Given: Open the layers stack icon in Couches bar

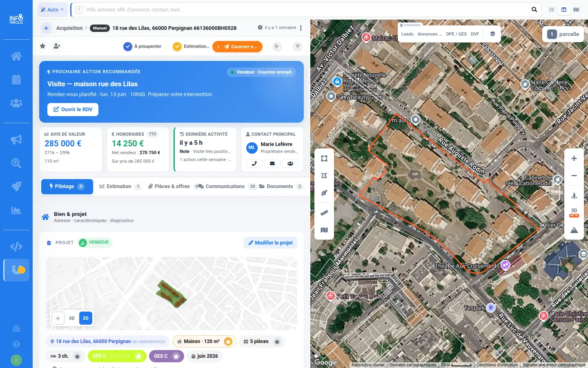Looking at the screenshot, I should 493,34.
